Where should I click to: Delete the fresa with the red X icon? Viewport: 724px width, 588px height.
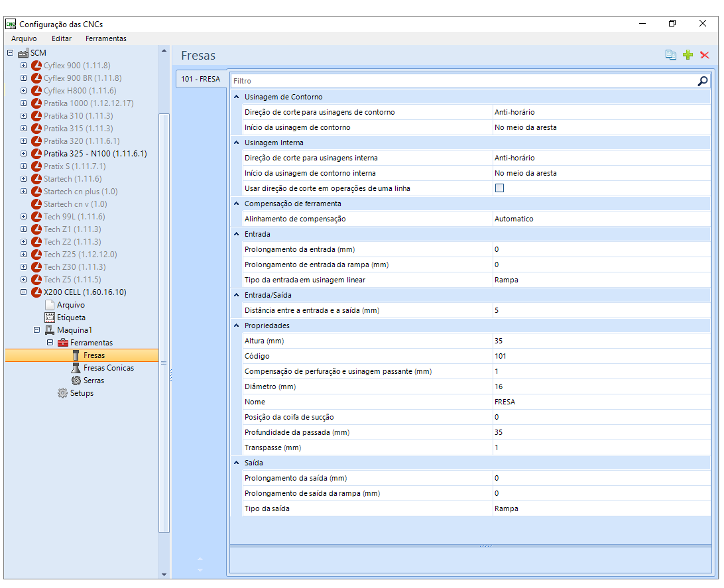(704, 55)
